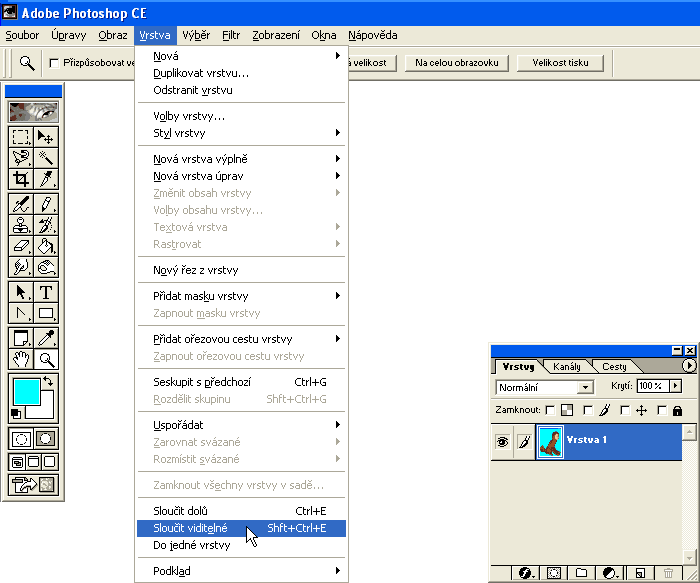Viewport: 700px width, 583px height.
Task: Click Add layer style icon in Layers panel
Action: pyautogui.click(x=525, y=573)
